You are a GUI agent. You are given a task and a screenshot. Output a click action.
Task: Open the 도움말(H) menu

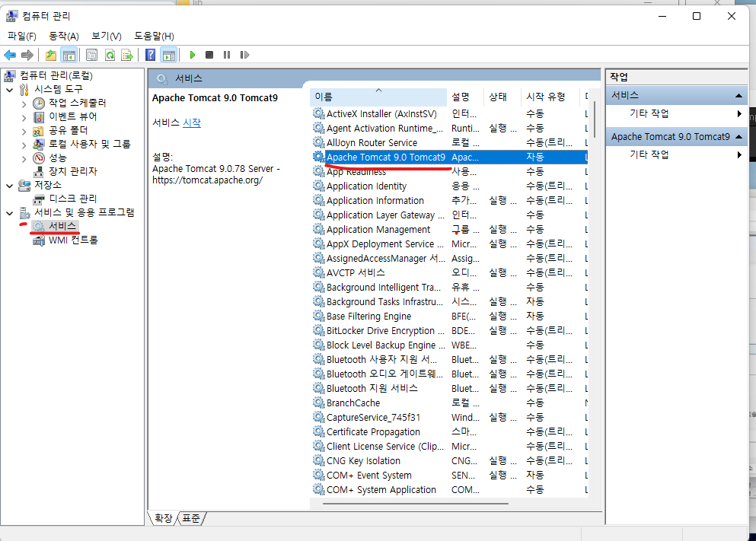point(154,36)
